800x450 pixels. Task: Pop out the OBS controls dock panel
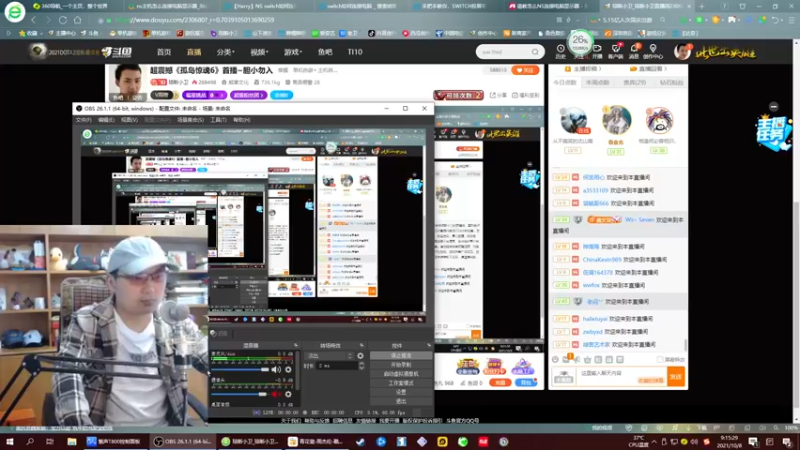(429, 345)
